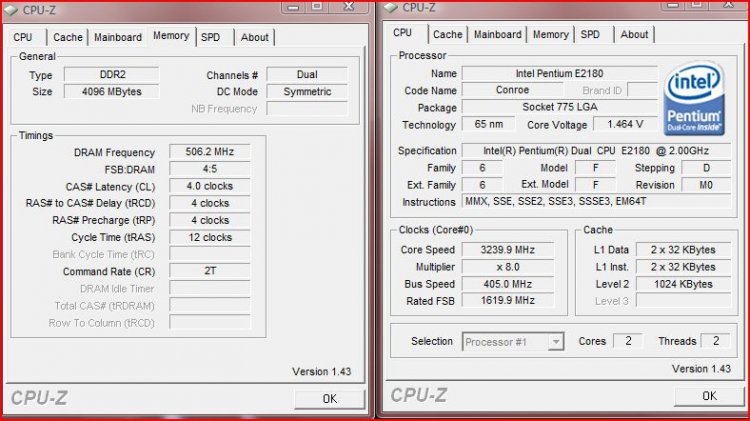
Task: Click L1 Data cache value
Action: click(683, 250)
